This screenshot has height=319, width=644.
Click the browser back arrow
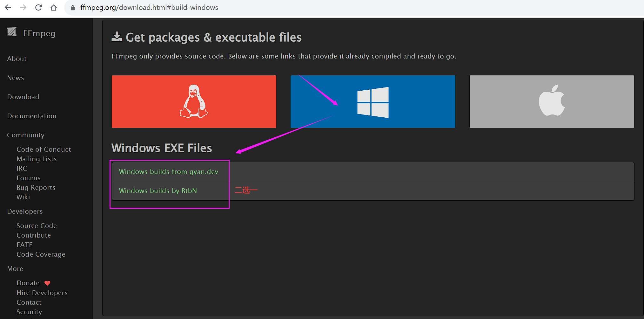pos(8,7)
